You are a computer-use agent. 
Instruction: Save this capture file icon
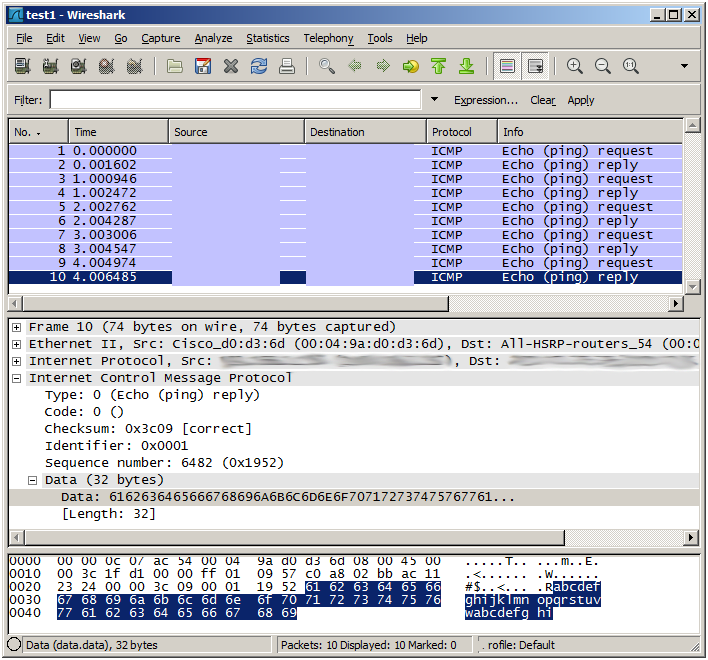203,66
